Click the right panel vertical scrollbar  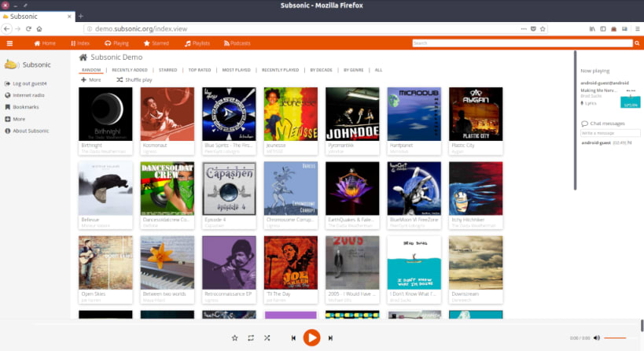[575, 120]
